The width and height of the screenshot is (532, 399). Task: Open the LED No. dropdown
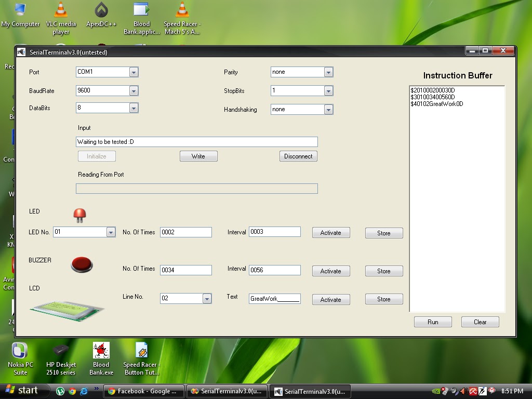[111, 232]
